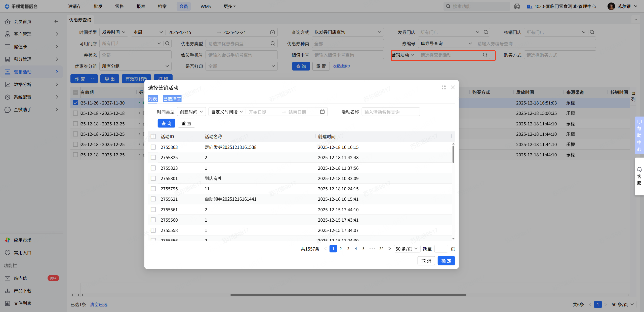The height and width of the screenshot is (312, 644).
Task: Click the 确定 button in dialog
Action: 446,261
